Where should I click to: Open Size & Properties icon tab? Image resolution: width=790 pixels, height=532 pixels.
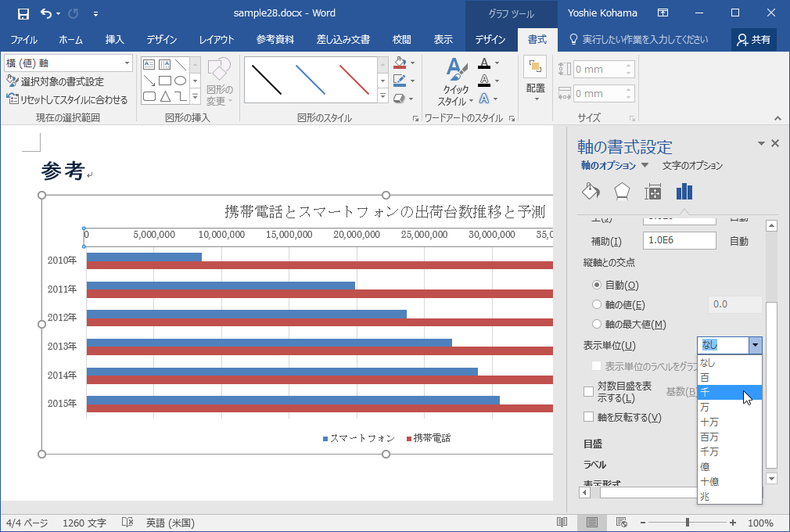click(x=653, y=192)
